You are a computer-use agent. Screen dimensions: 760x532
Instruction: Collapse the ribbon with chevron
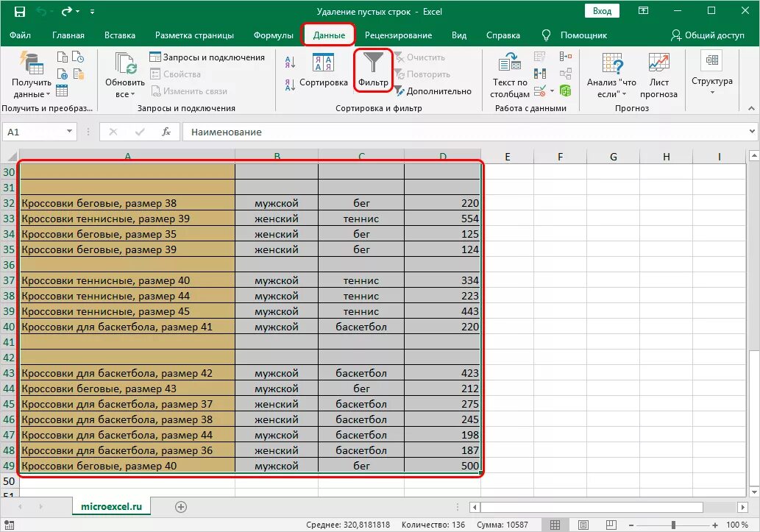tap(751, 109)
